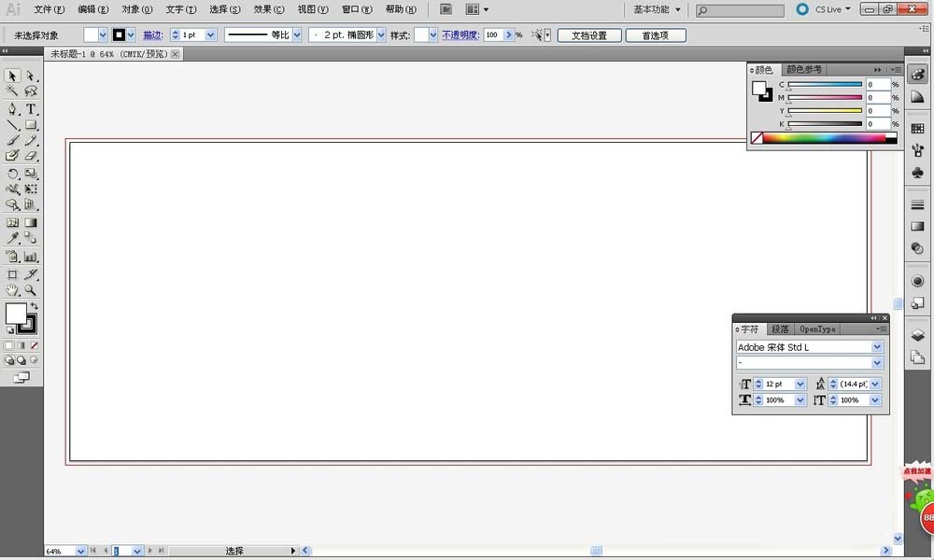Select the Column Graph tool
Viewport: 934px width, 560px height.
tap(31, 257)
